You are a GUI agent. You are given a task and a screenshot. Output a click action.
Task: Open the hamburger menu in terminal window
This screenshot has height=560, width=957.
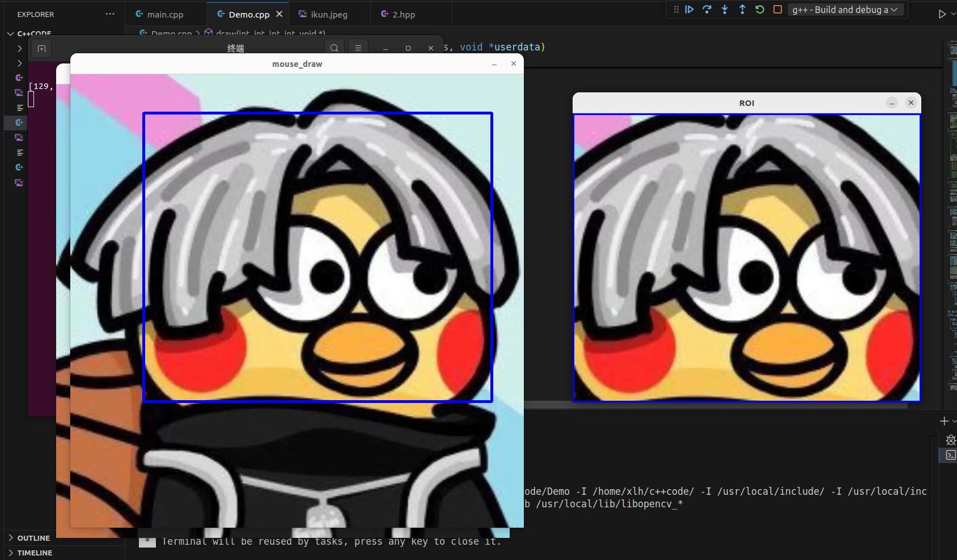pos(358,48)
